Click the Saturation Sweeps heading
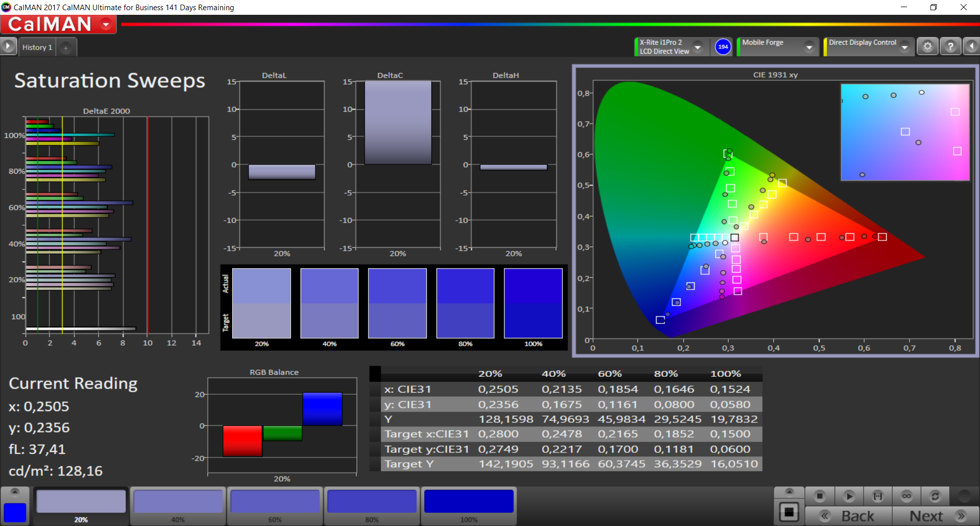The width and height of the screenshot is (980, 526). 110,81
